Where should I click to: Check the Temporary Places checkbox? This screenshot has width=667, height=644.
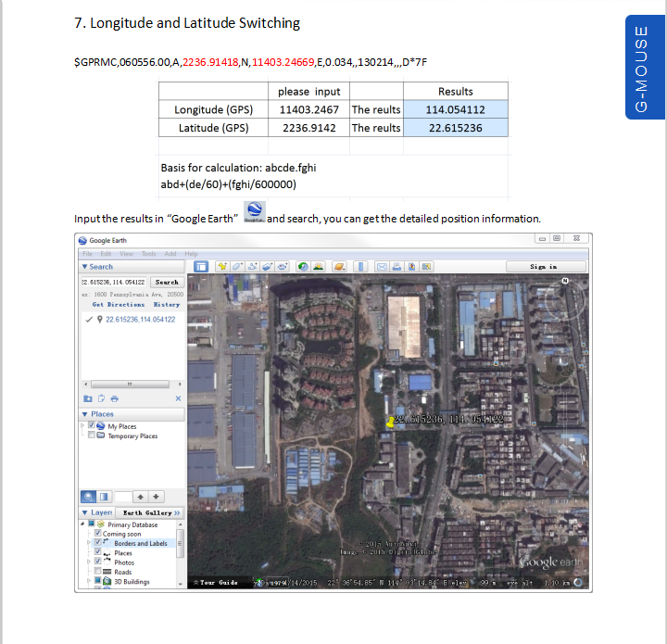[92, 436]
